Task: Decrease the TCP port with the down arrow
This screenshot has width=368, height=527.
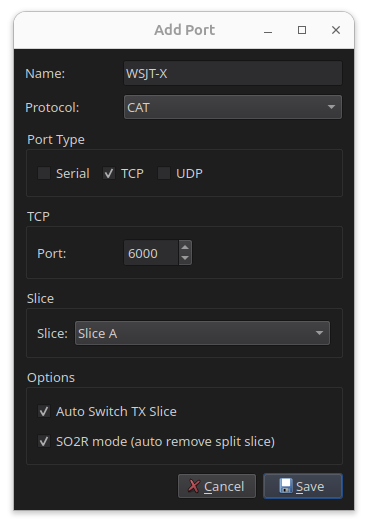Action: [185, 258]
